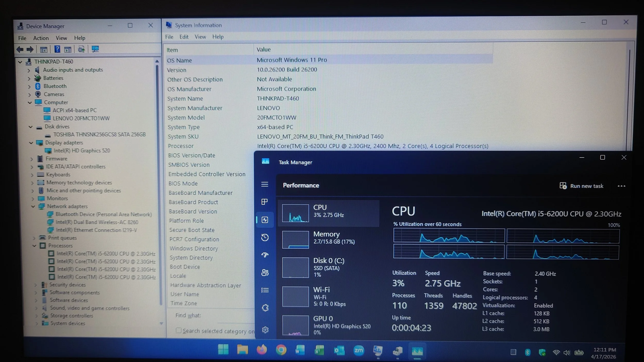This screenshot has height=362, width=644.
Task: Click Run new task in Task Manager
Action: (x=582, y=186)
